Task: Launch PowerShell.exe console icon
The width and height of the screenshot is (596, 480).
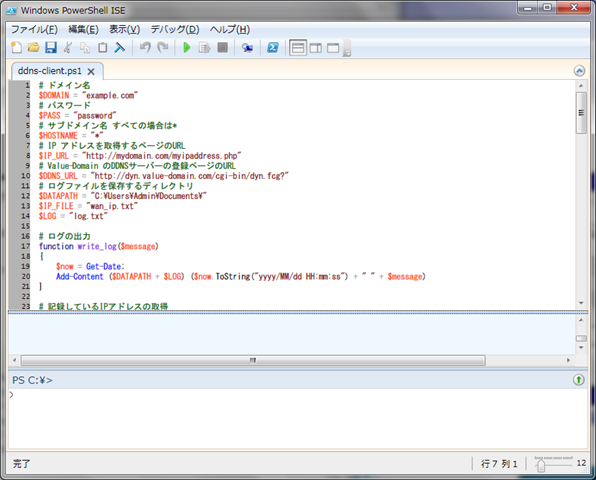Action: [x=273, y=48]
